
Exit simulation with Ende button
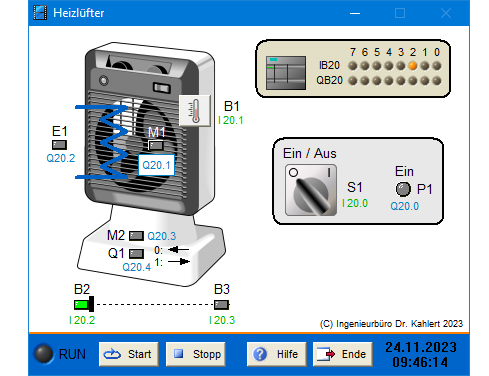(x=343, y=354)
